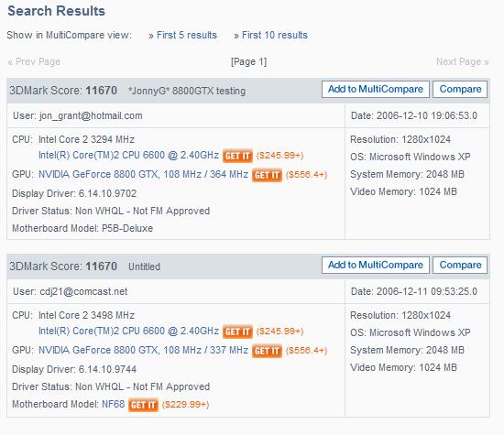
Task: Compare the Untitled cdj21 result
Action: [460, 265]
